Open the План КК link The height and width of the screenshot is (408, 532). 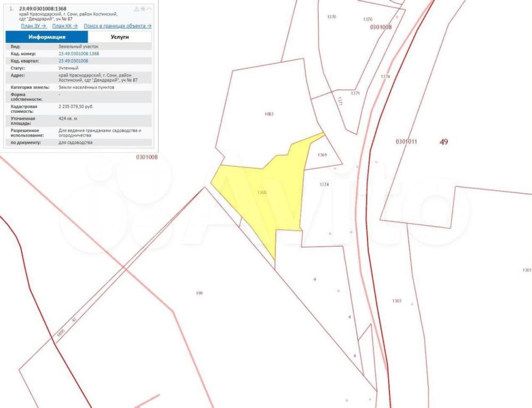[65, 25]
